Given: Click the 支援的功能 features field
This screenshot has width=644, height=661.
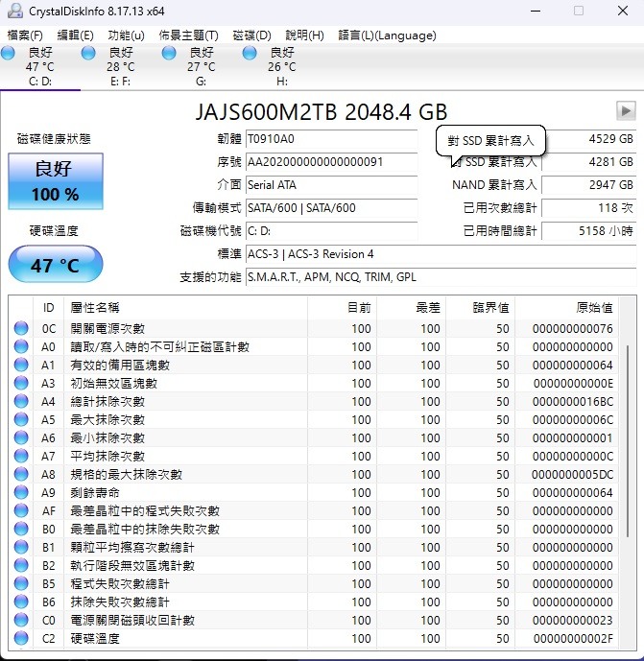Looking at the screenshot, I should [x=441, y=277].
